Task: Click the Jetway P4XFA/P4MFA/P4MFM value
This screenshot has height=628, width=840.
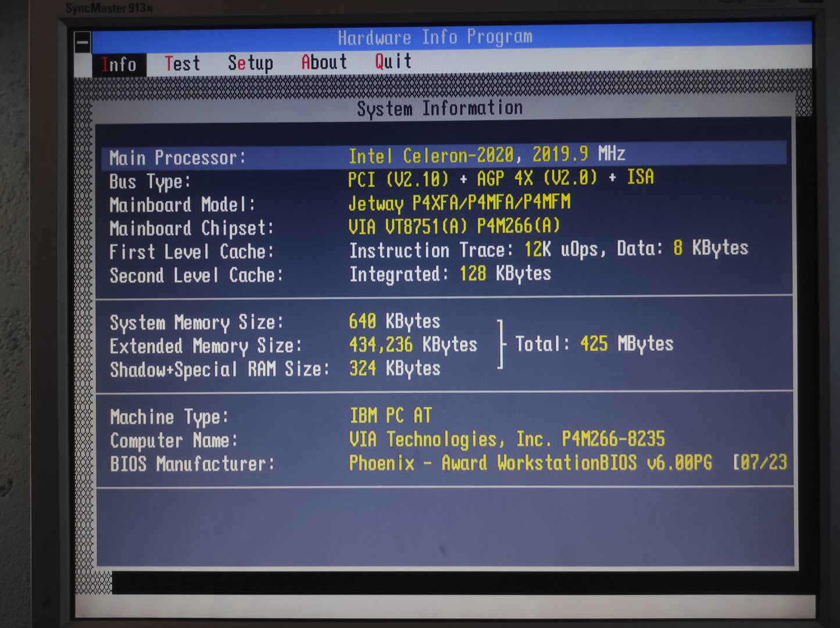Action: 459,203
